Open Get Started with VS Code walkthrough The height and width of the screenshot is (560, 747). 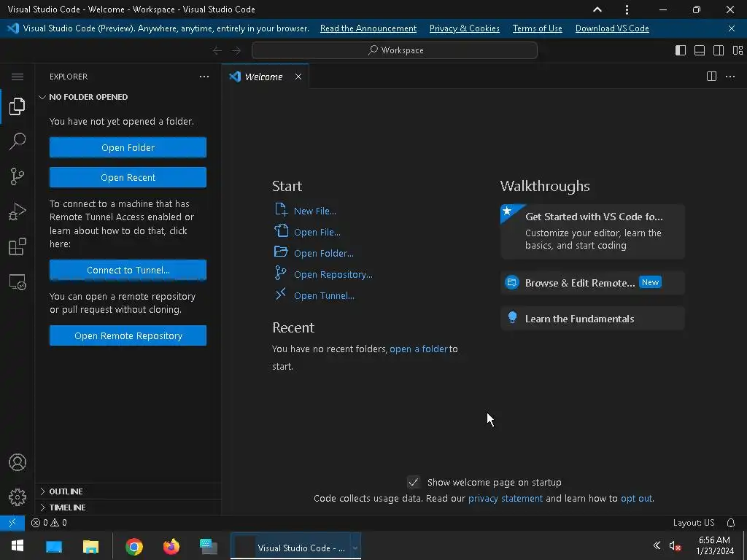592,231
